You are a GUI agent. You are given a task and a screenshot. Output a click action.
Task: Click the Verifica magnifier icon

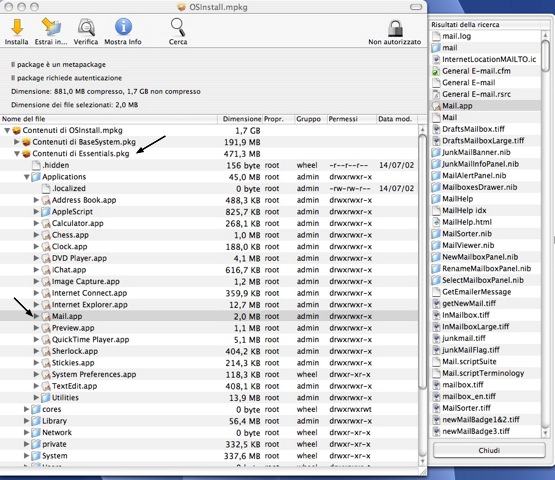pyautogui.click(x=86, y=27)
